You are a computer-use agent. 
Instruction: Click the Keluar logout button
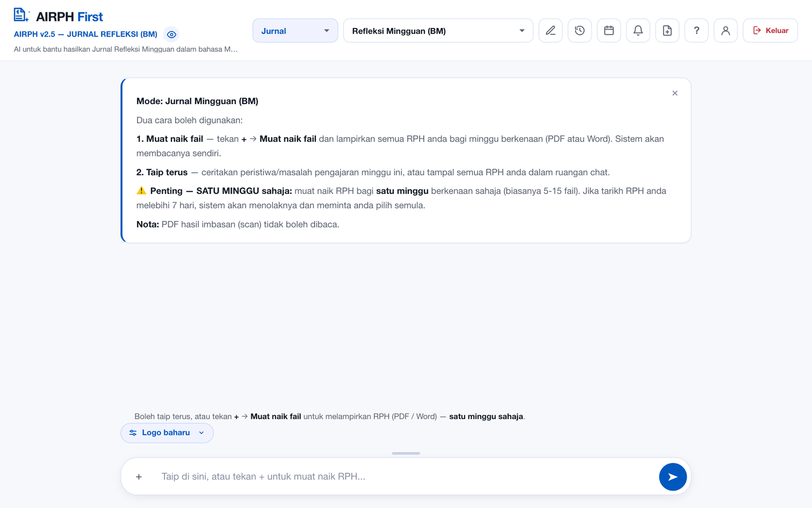click(770, 30)
